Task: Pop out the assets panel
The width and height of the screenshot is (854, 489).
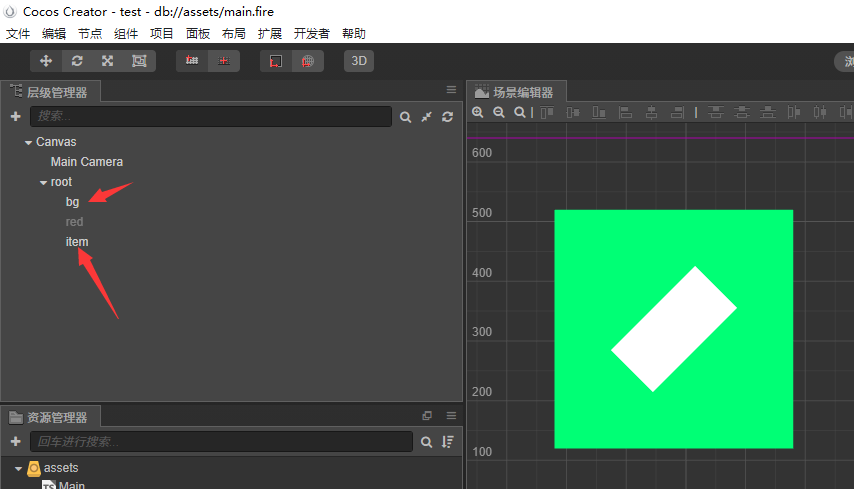Action: click(x=427, y=415)
